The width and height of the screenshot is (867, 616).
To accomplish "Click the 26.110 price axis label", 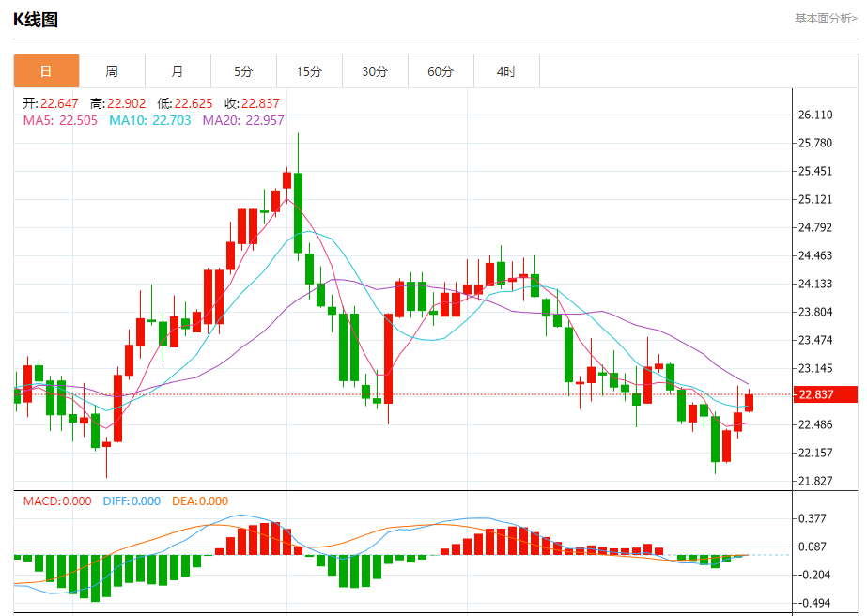I will [815, 115].
